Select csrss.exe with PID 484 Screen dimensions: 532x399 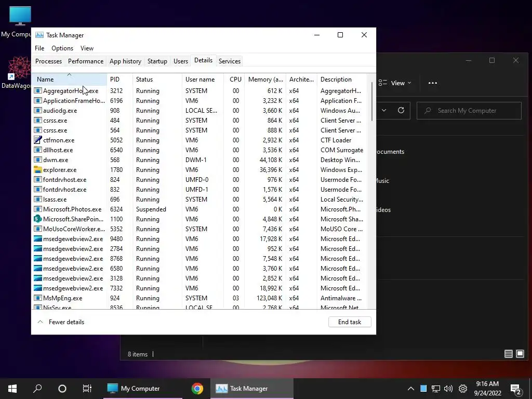[x=199, y=121]
